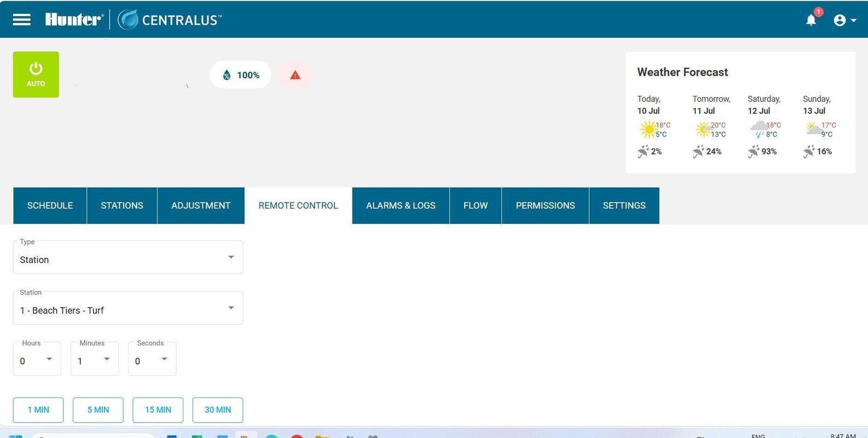
Task: Open the Hours dropdown
Action: click(x=37, y=360)
